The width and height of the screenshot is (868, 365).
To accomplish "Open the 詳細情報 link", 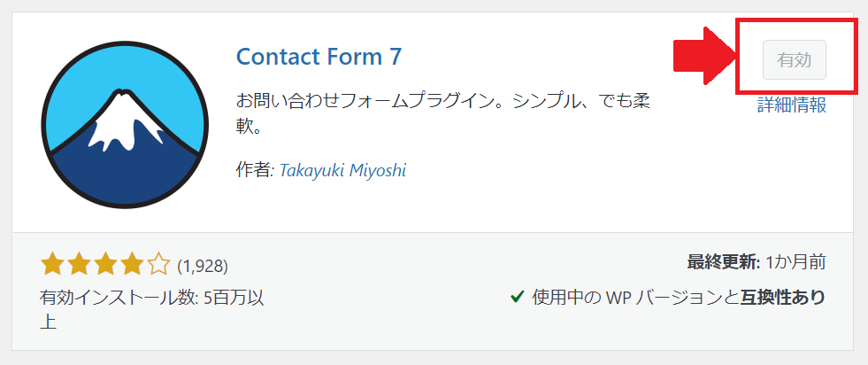I will tap(792, 105).
